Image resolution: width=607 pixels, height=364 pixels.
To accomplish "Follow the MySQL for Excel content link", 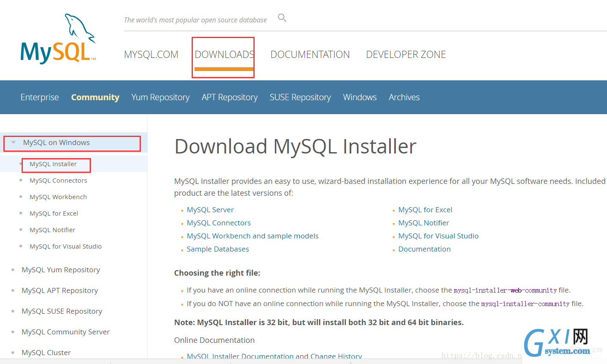I will point(425,210).
